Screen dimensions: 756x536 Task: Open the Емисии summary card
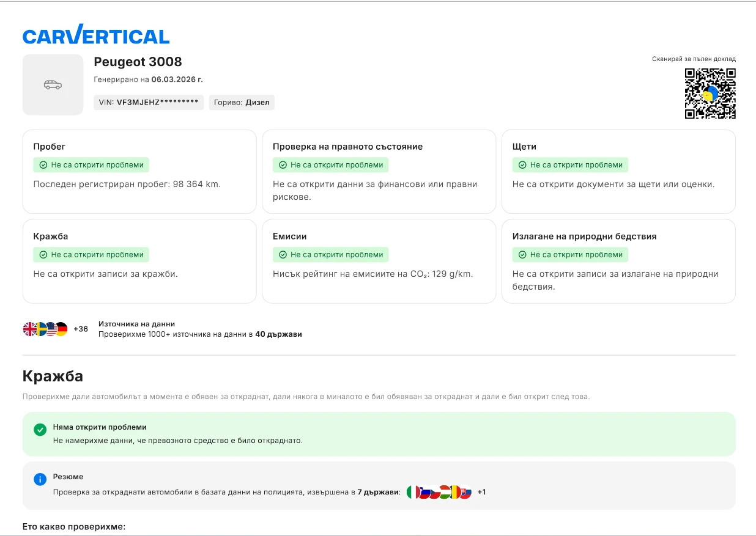click(379, 261)
